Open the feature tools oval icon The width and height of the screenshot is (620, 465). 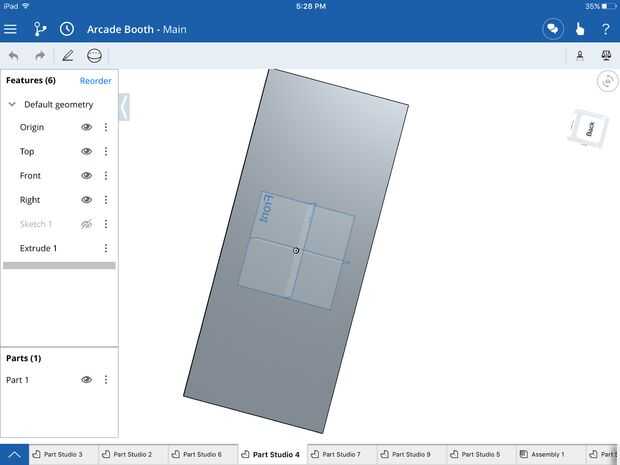pos(94,56)
